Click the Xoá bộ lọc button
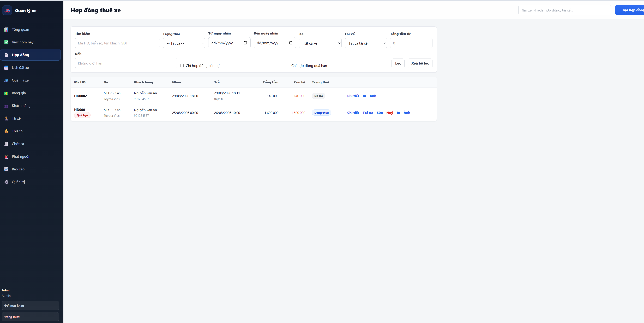The image size is (644, 323). coord(420,63)
